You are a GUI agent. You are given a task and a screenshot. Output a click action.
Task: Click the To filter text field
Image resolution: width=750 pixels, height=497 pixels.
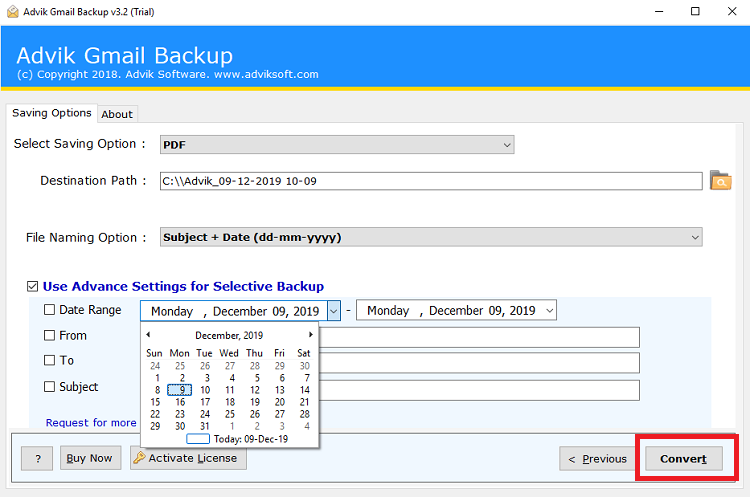[479, 363]
